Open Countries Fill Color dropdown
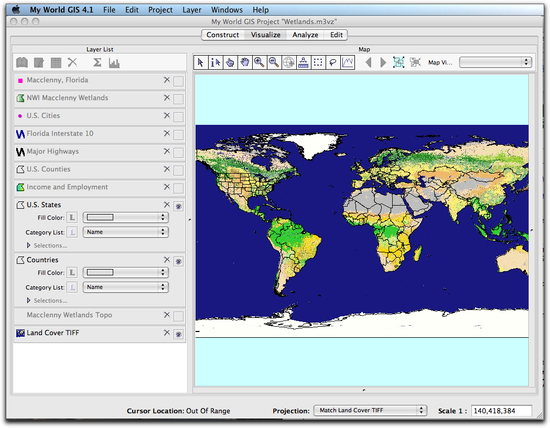The height and width of the screenshot is (428, 550). 126,273
